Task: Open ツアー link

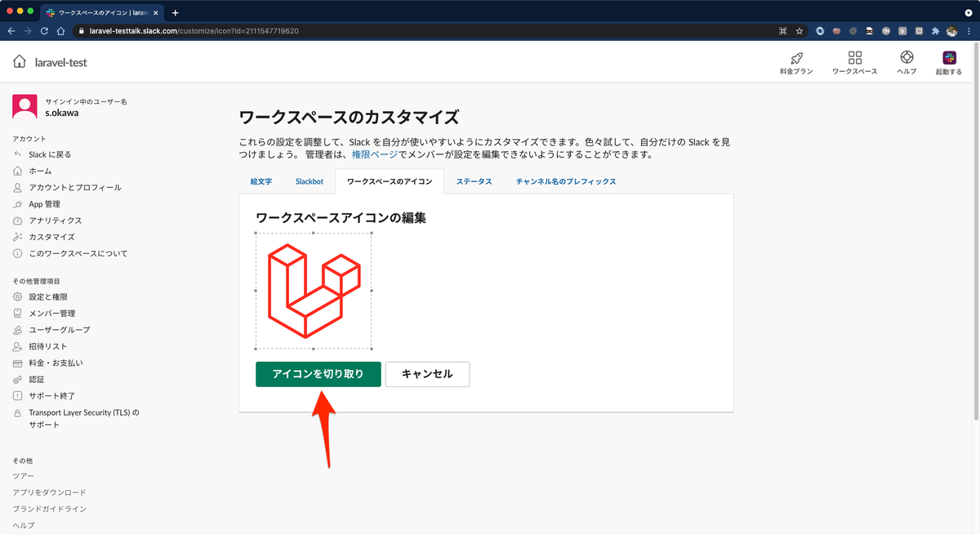Action: click(23, 475)
